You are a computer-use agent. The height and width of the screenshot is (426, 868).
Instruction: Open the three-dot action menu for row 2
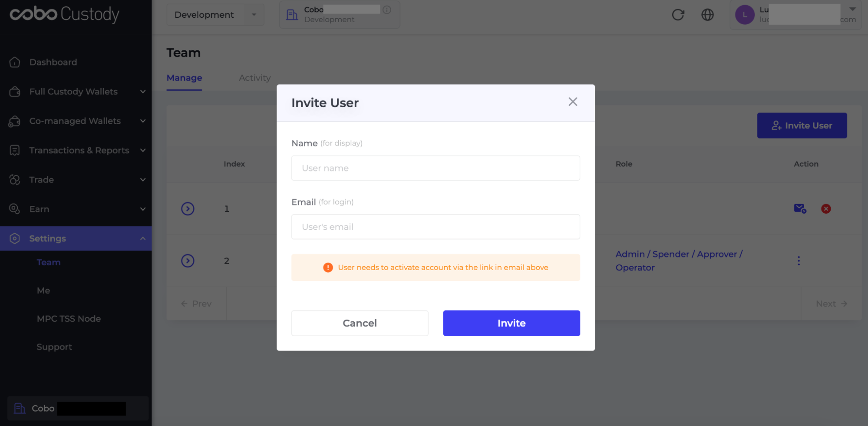799,261
